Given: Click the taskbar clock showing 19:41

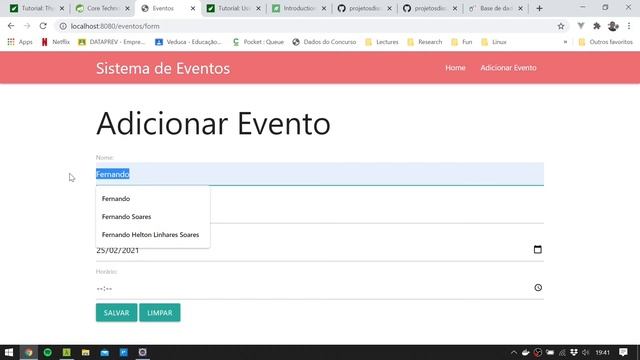Looking at the screenshot, I should pos(602,353).
